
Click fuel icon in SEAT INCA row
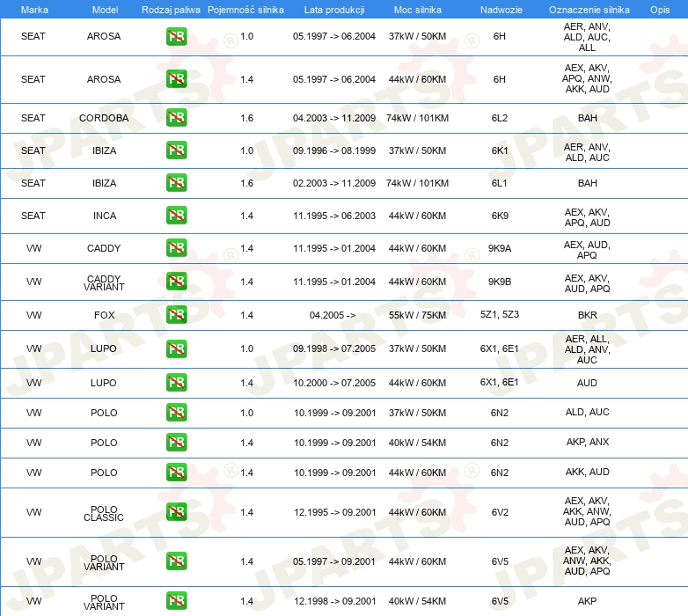[x=176, y=215]
